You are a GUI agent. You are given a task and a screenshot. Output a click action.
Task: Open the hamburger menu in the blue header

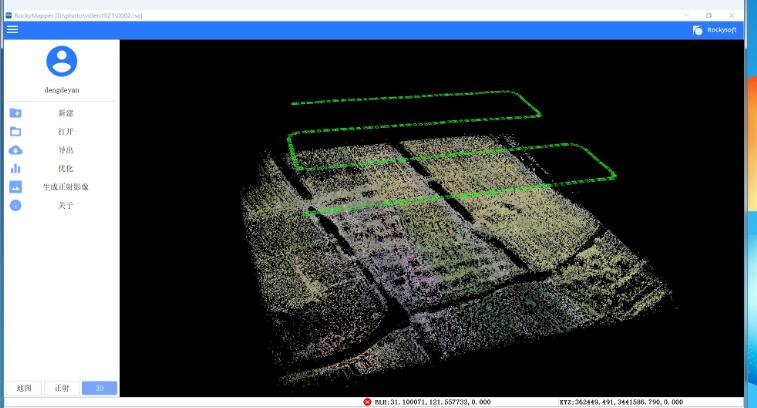pos(13,29)
